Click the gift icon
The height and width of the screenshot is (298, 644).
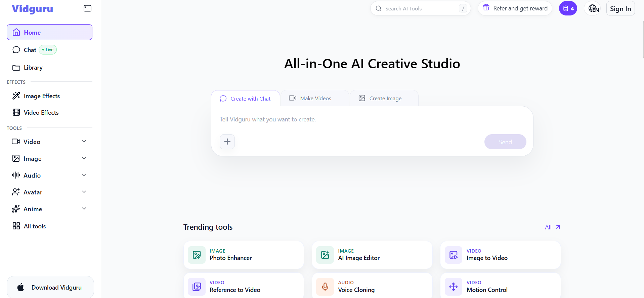486,7
